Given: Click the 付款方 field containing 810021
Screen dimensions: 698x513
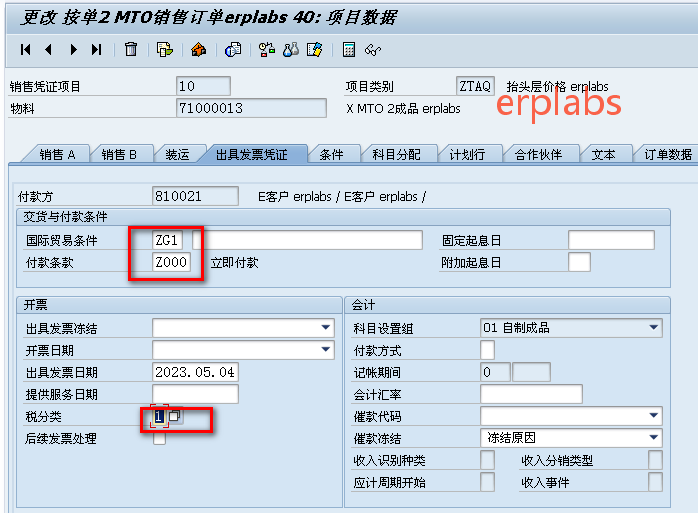Looking at the screenshot, I should point(195,196).
